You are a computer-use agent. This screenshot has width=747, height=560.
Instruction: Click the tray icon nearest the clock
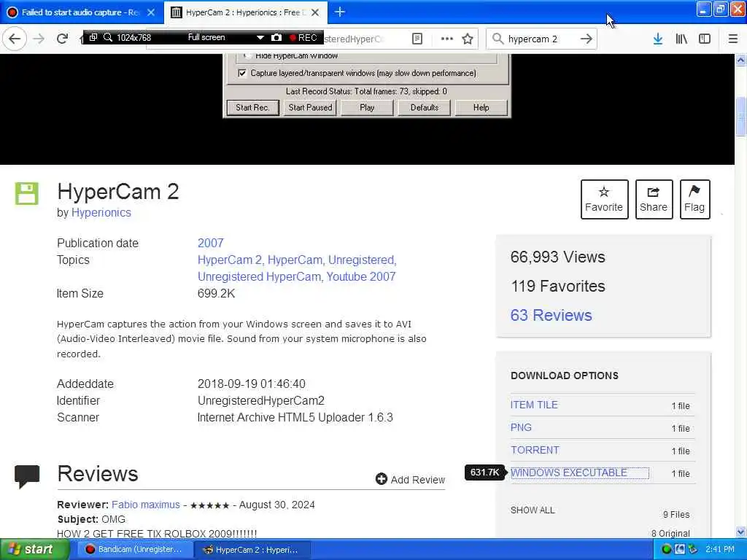(693, 550)
